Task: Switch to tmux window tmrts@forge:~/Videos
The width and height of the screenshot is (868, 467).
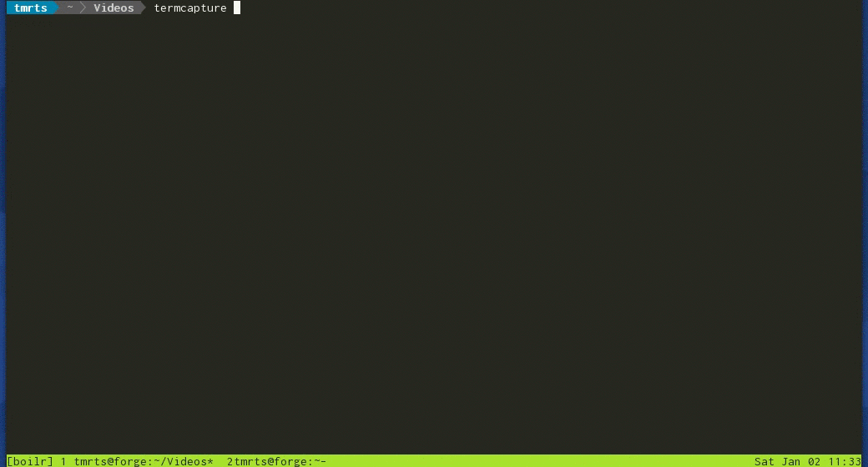Action: point(140,461)
